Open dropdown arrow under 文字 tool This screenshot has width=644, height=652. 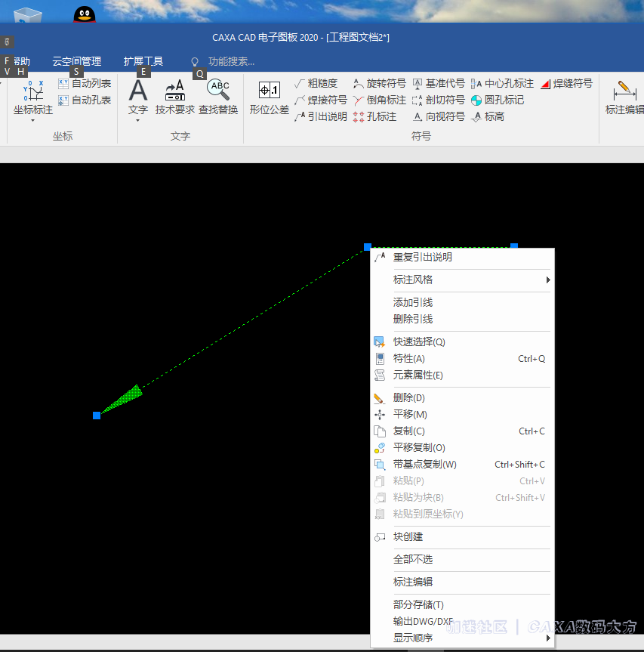coord(138,120)
